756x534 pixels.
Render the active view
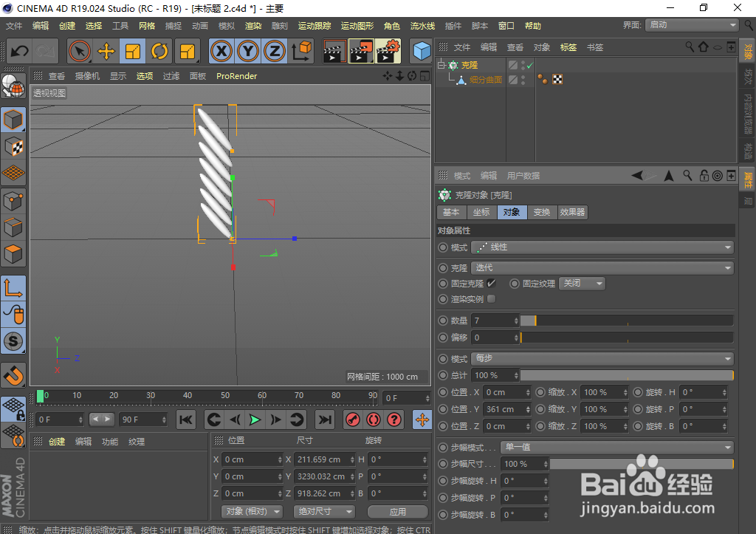[x=334, y=51]
